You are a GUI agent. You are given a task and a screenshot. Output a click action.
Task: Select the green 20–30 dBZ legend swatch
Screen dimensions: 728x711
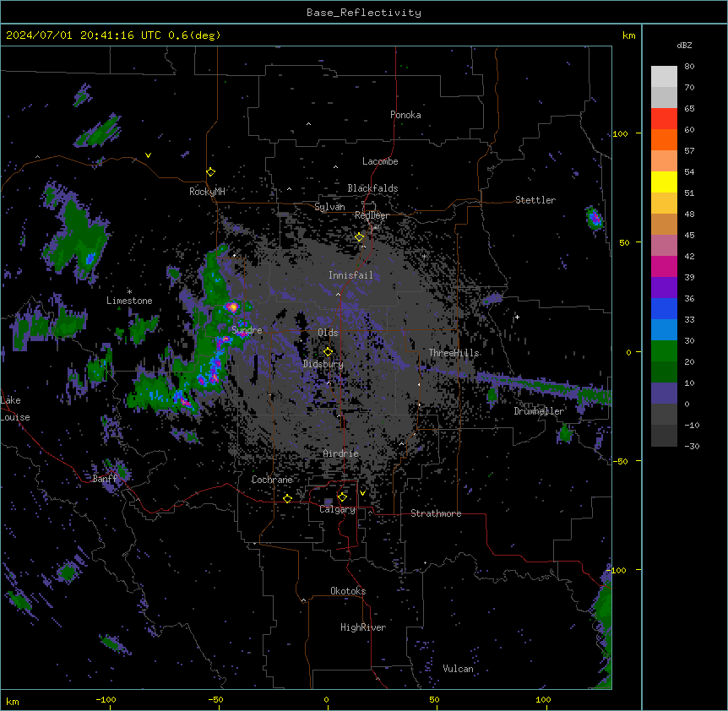664,351
